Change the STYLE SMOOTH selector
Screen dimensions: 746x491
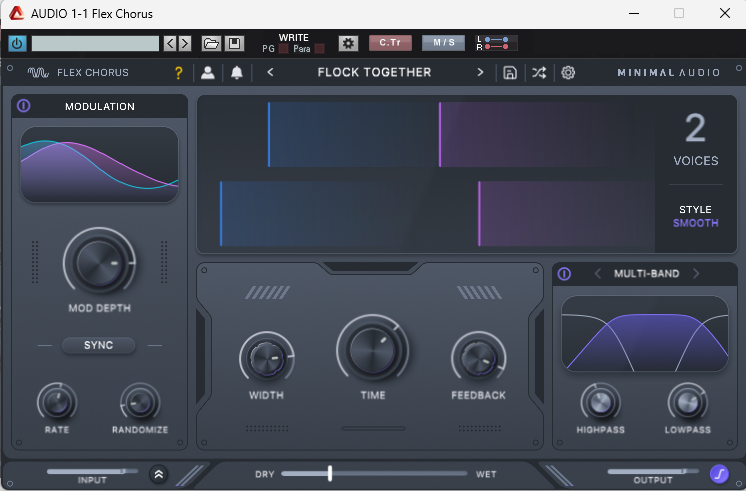(x=696, y=223)
